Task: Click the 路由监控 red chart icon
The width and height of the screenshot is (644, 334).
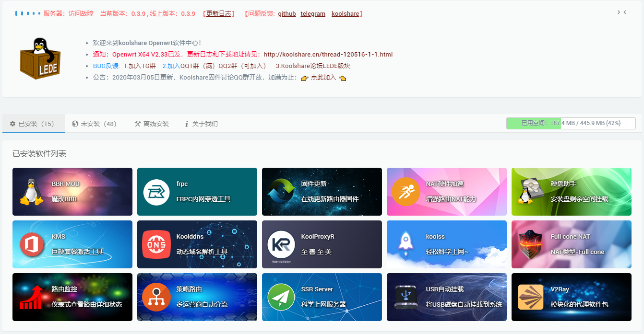Action: [x=32, y=297]
